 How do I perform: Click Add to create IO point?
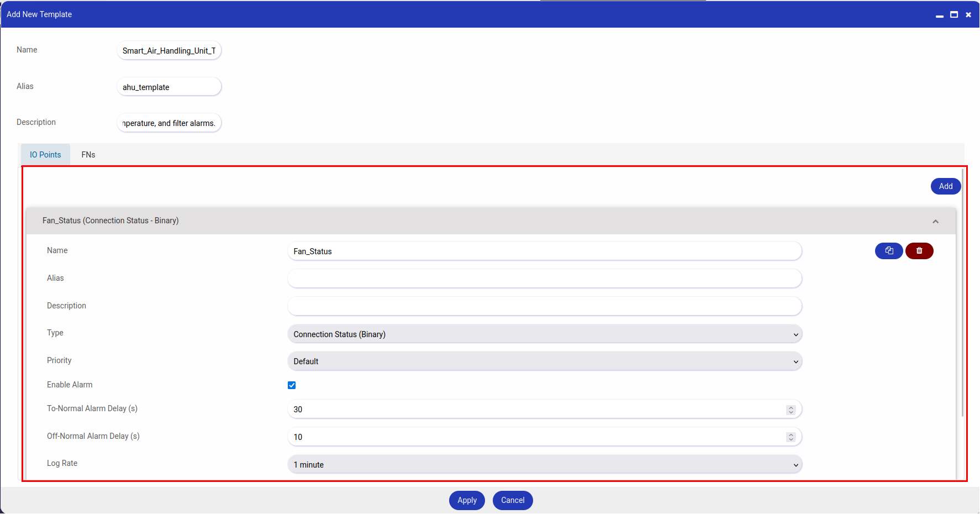(x=946, y=186)
